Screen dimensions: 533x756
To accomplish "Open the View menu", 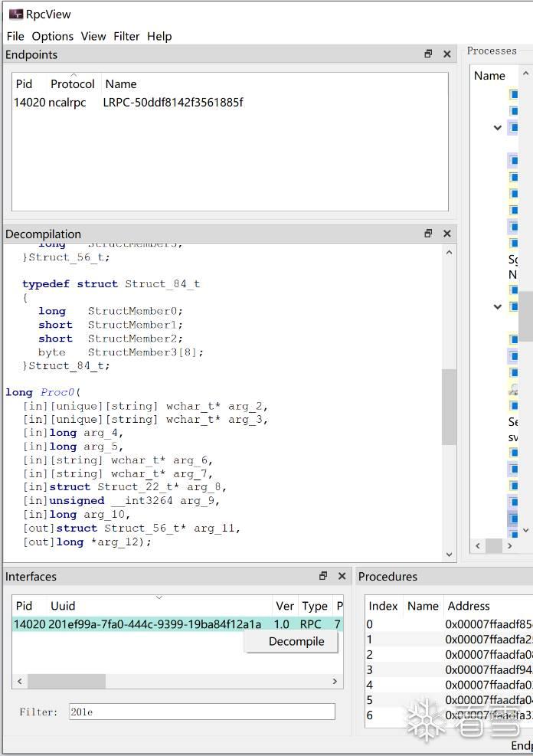I will coord(93,36).
